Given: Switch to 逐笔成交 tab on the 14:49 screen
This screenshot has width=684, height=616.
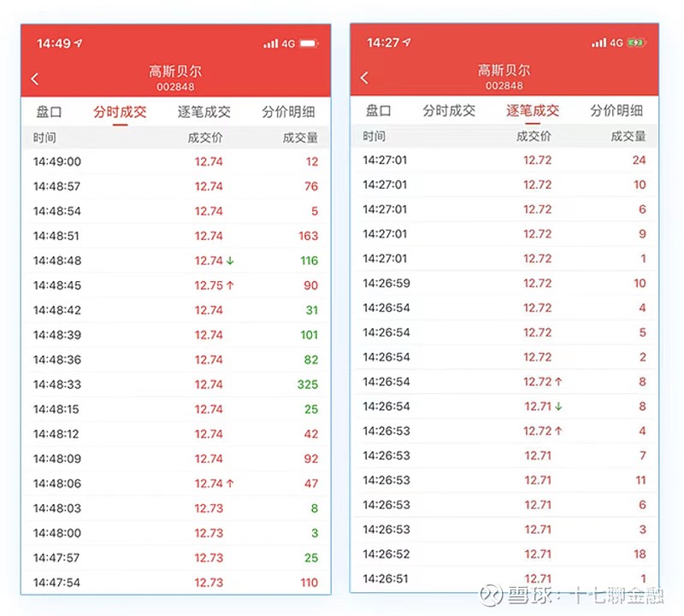Looking at the screenshot, I should (x=204, y=112).
